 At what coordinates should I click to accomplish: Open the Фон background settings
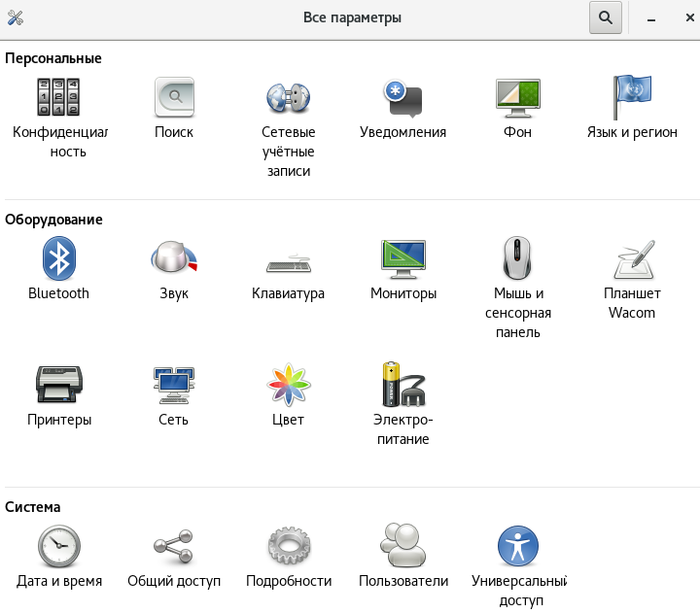(517, 98)
